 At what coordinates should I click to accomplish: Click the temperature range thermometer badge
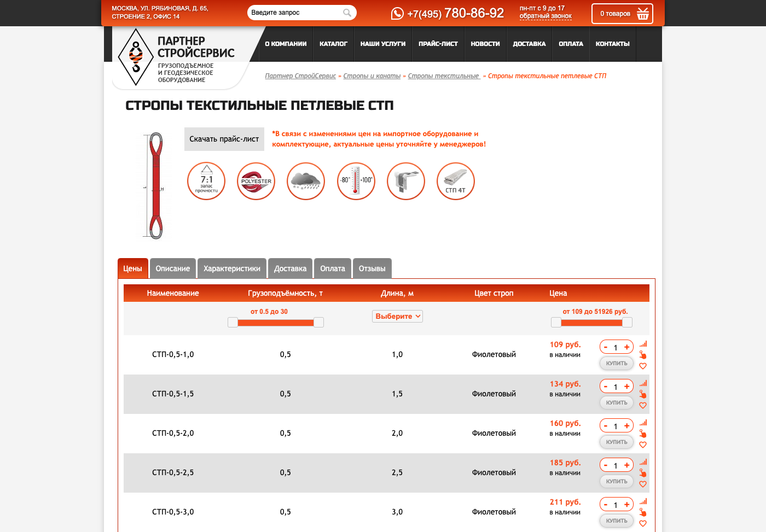[356, 182]
